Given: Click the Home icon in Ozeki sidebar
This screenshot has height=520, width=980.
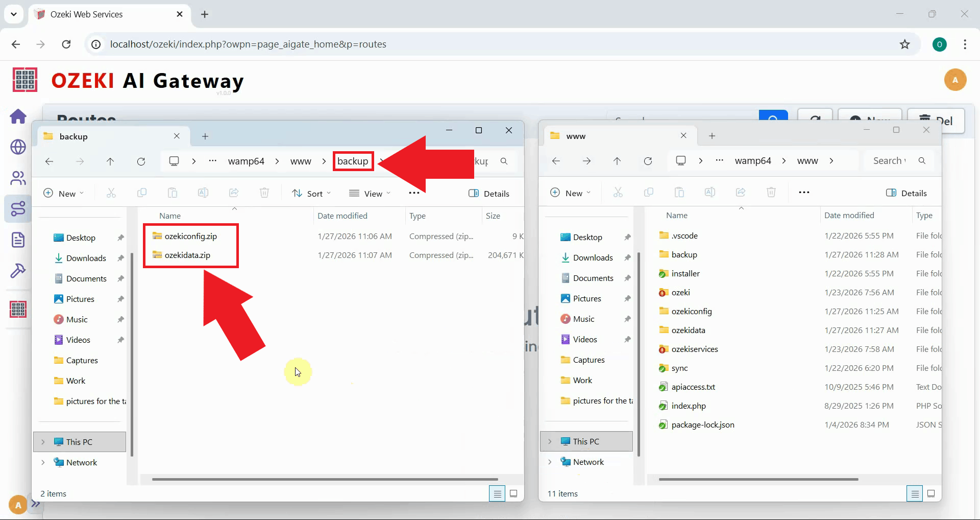Looking at the screenshot, I should point(18,116).
